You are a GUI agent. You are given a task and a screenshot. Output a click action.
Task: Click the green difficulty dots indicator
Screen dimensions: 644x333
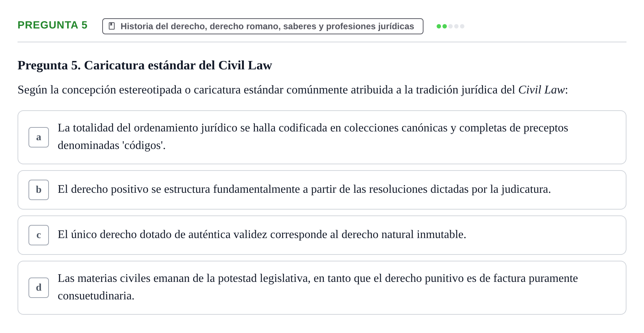[451, 26]
